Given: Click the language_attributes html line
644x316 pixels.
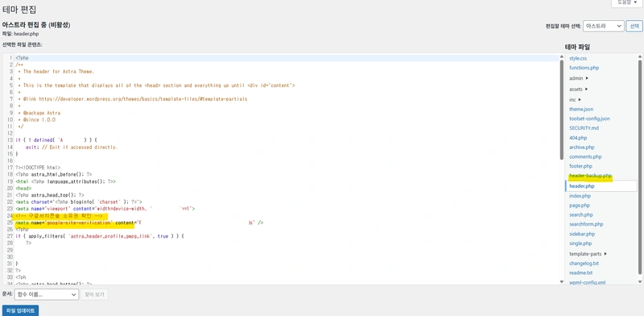Looking at the screenshot, I should click(65, 181).
